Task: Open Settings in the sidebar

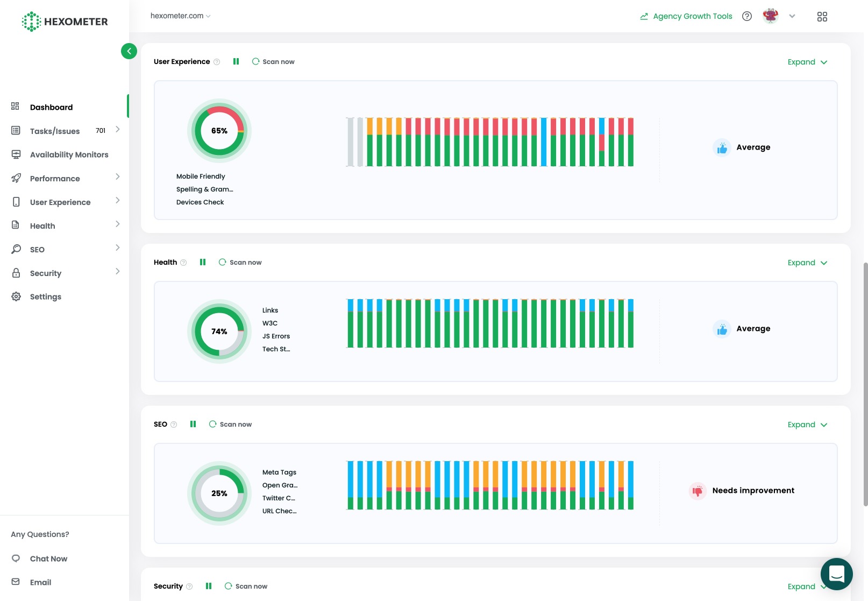Action: point(46,296)
